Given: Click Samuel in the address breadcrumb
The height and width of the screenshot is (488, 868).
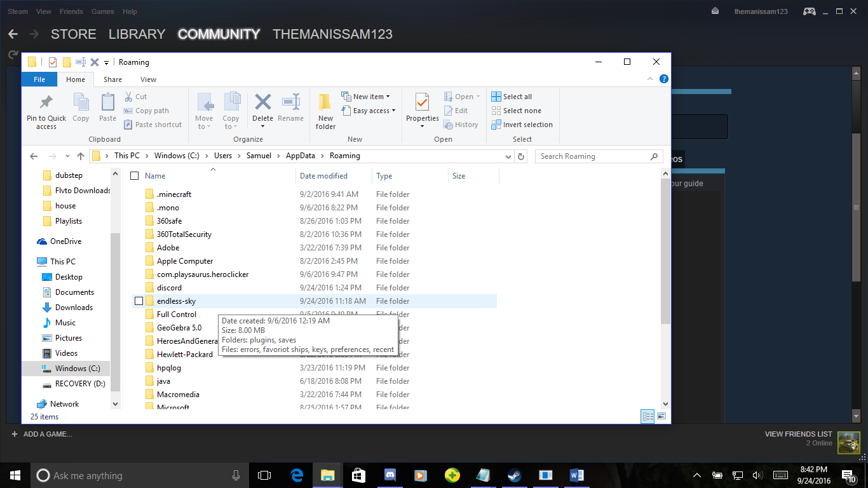Looking at the screenshot, I should 259,156.
